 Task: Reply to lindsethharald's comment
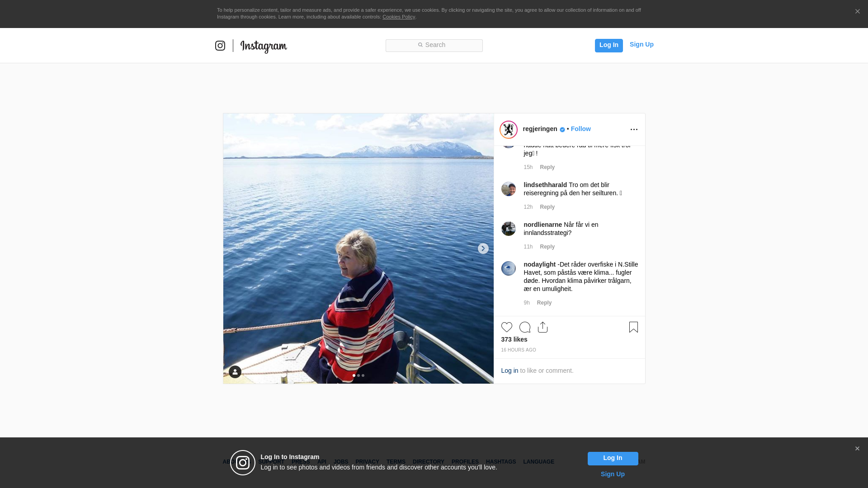tap(547, 207)
